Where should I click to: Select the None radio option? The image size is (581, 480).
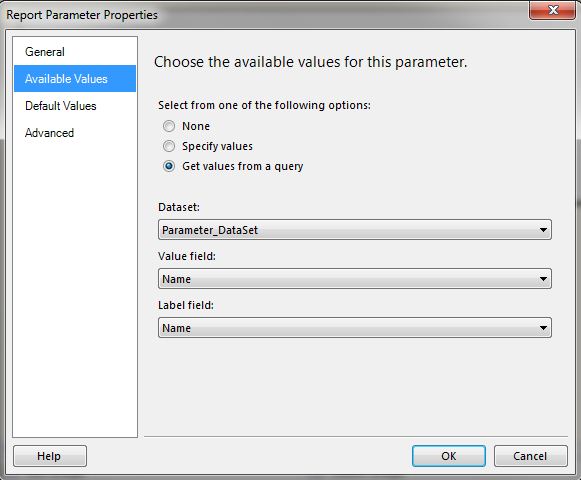click(169, 126)
